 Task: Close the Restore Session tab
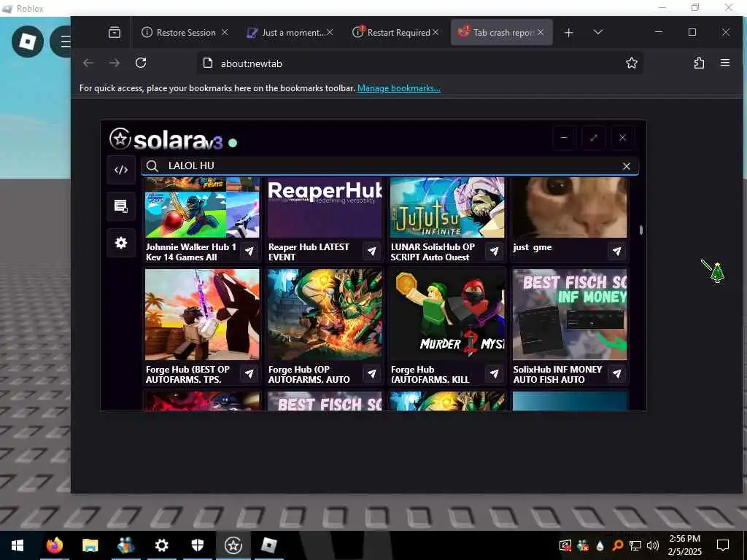(225, 32)
